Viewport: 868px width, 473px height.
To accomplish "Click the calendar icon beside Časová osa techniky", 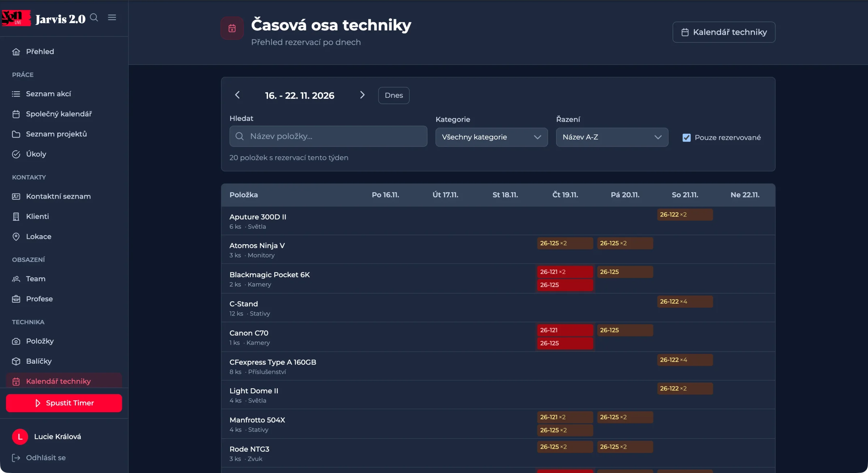I will [x=232, y=28].
